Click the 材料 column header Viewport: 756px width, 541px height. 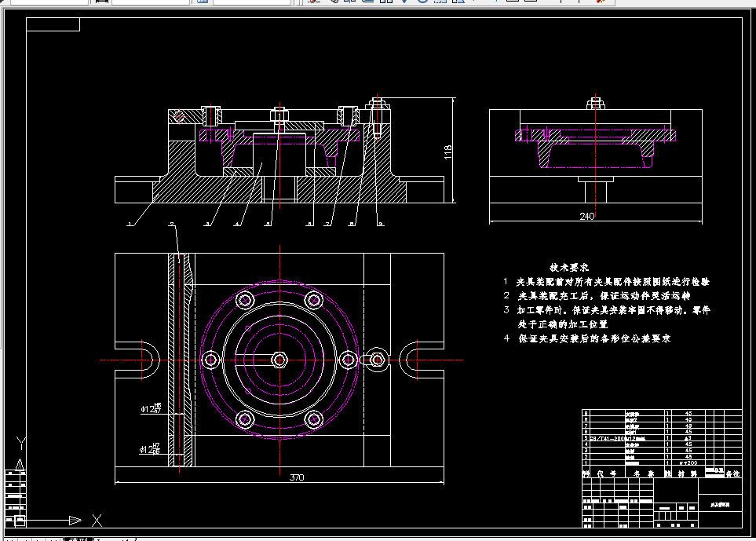pyautogui.click(x=687, y=473)
